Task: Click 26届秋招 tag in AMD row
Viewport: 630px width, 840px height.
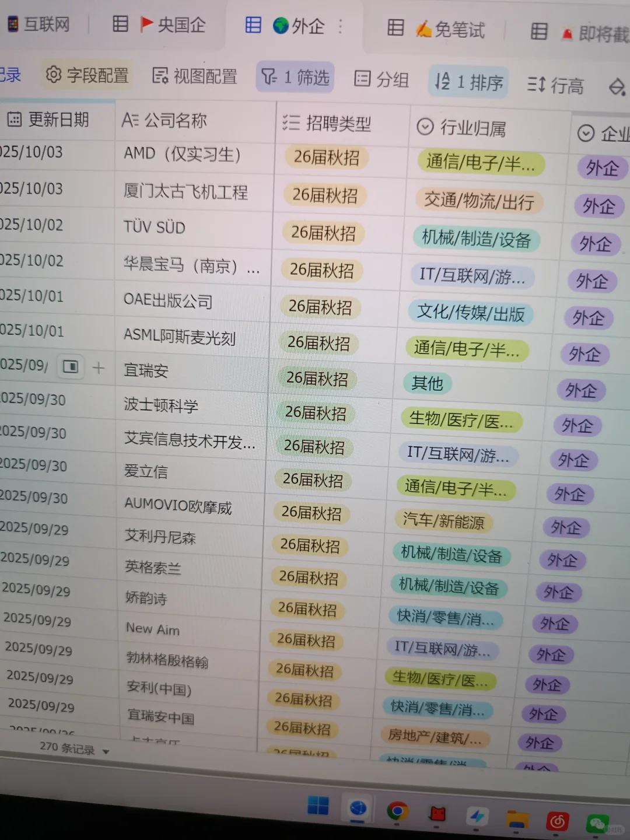Action: (x=327, y=157)
